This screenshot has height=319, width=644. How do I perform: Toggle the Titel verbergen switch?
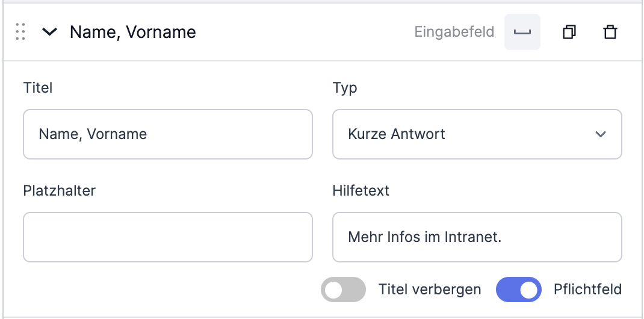click(343, 290)
